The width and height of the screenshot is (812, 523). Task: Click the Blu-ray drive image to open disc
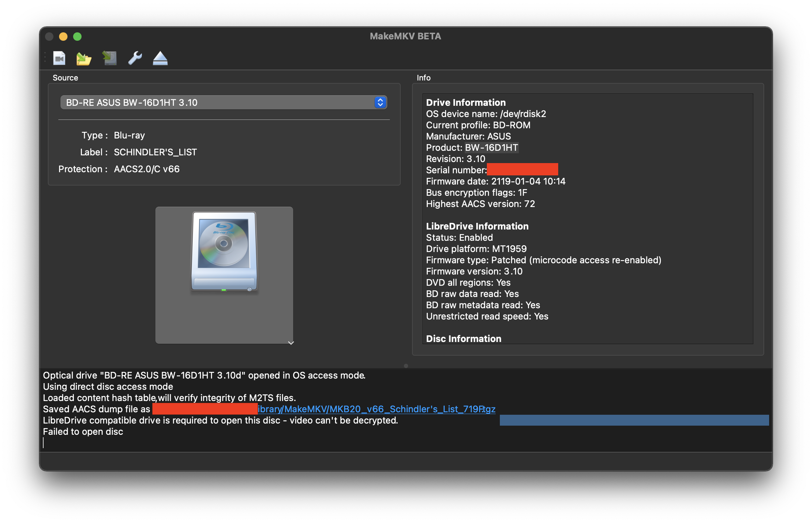pos(224,275)
